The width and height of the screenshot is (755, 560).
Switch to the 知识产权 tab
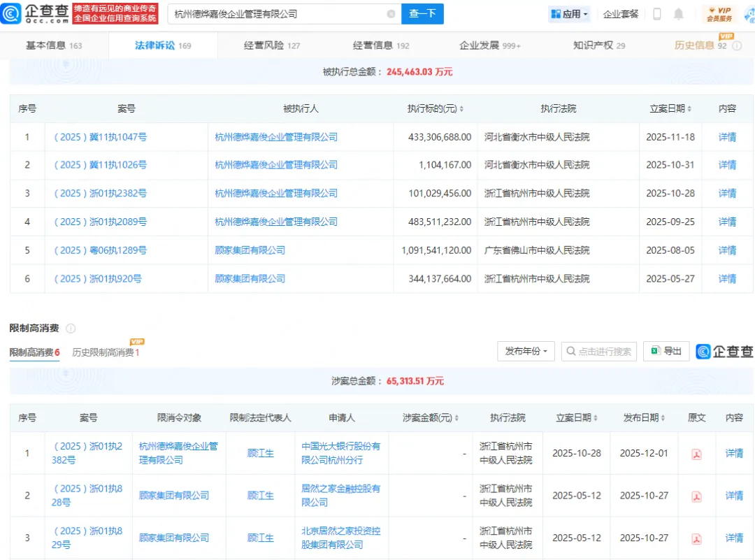(x=598, y=45)
